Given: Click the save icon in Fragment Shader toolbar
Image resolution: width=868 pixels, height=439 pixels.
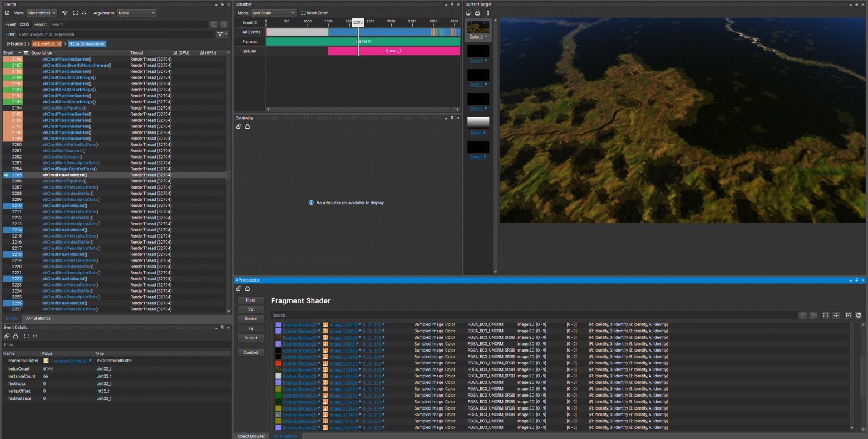Looking at the screenshot, I should (849, 315).
